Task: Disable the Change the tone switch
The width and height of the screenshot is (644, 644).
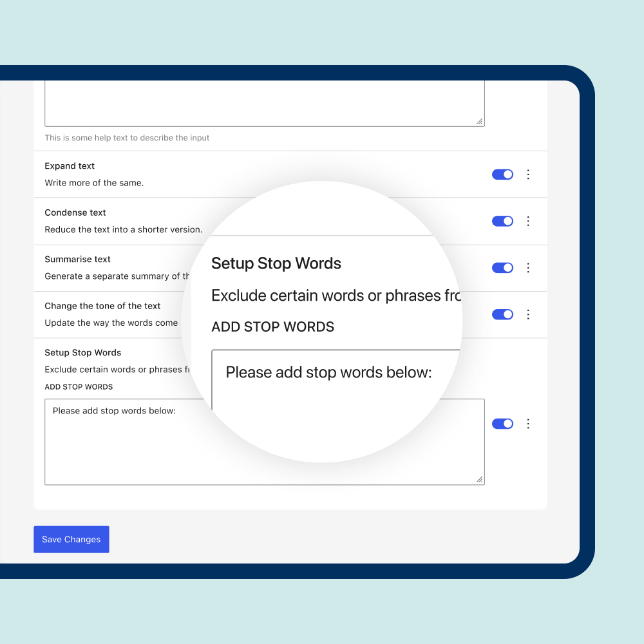Action: 502,315
